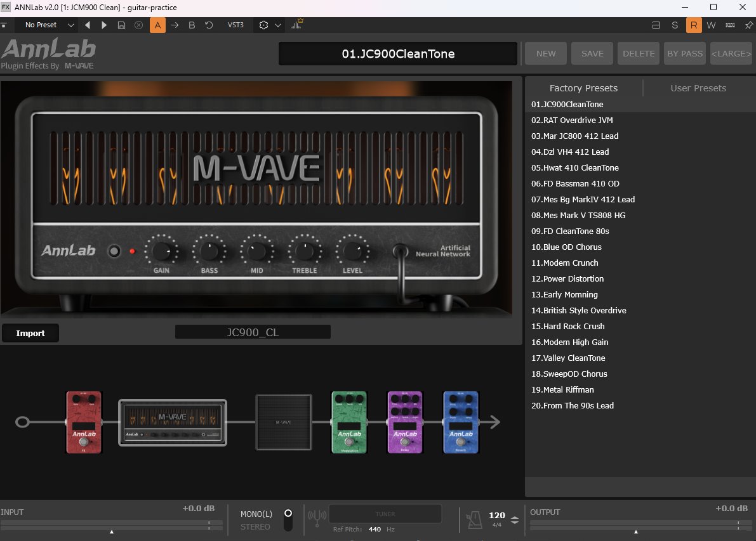The height and width of the screenshot is (541, 756).
Task: Click the undo/revert circular arrow icon
Action: (209, 25)
